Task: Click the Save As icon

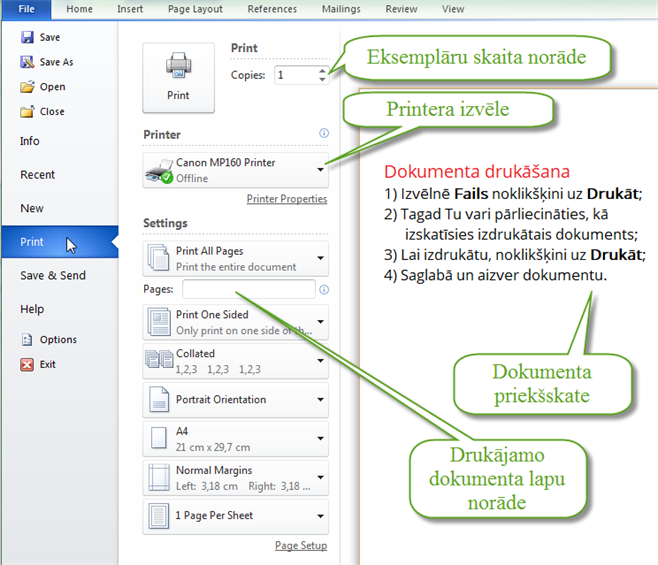Action: click(x=27, y=62)
